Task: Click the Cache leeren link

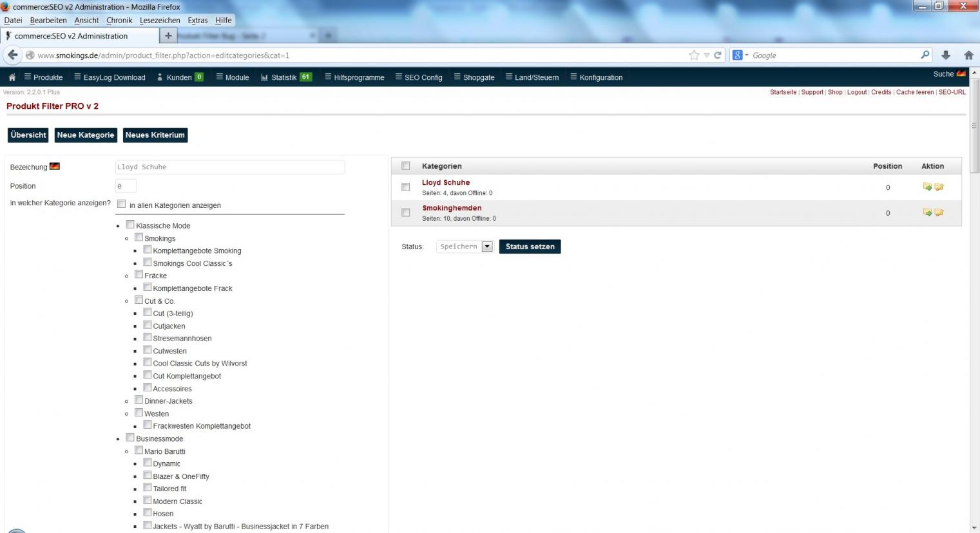Action: pyautogui.click(x=914, y=92)
